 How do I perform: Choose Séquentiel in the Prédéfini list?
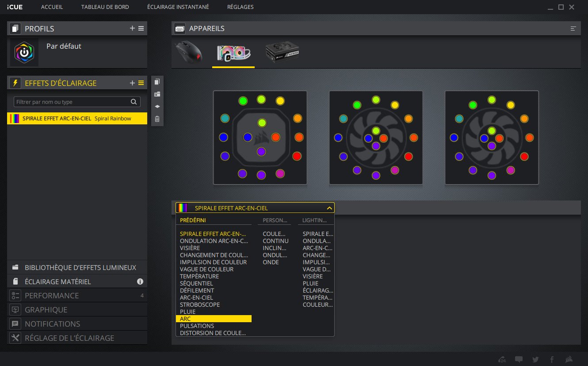(x=196, y=283)
